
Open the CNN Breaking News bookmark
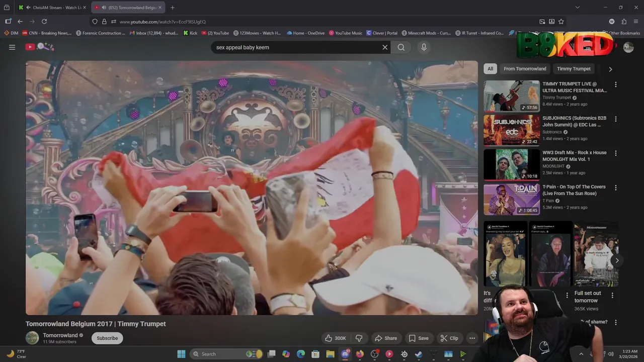(x=47, y=33)
